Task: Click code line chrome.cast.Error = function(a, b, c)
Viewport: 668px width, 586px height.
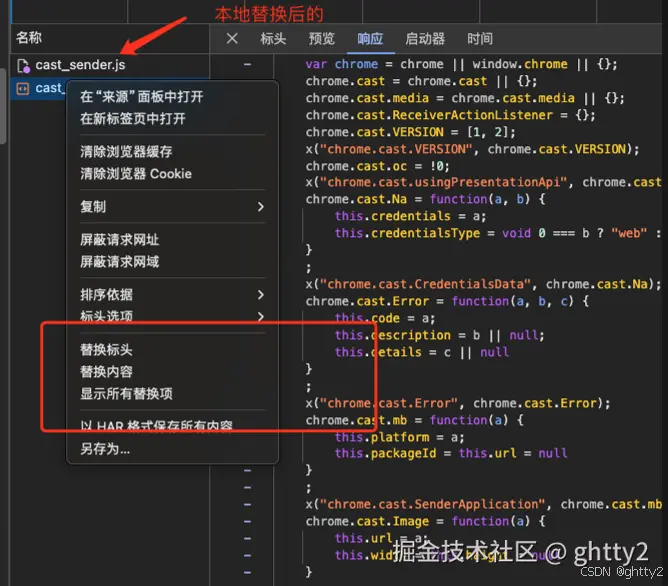Action: (447, 301)
